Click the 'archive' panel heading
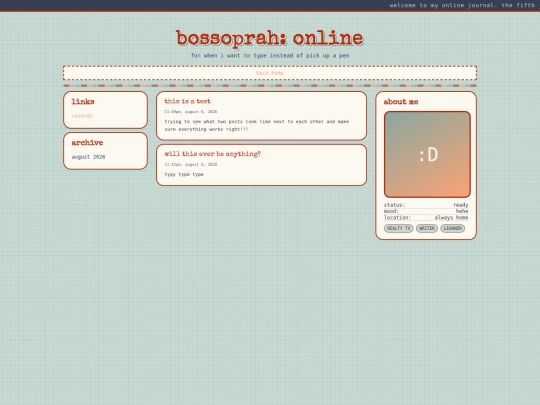The height and width of the screenshot is (405, 540). 87,143
